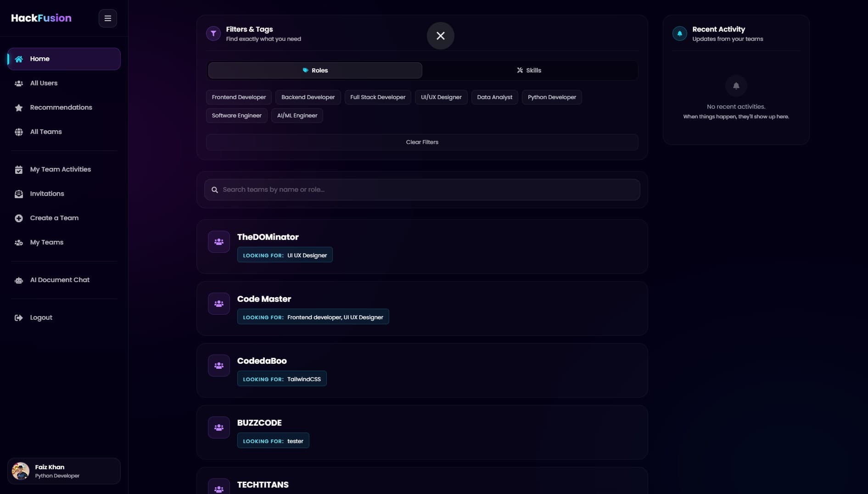Click HackFusion logo
This screenshot has height=494, width=868.
pyautogui.click(x=41, y=18)
